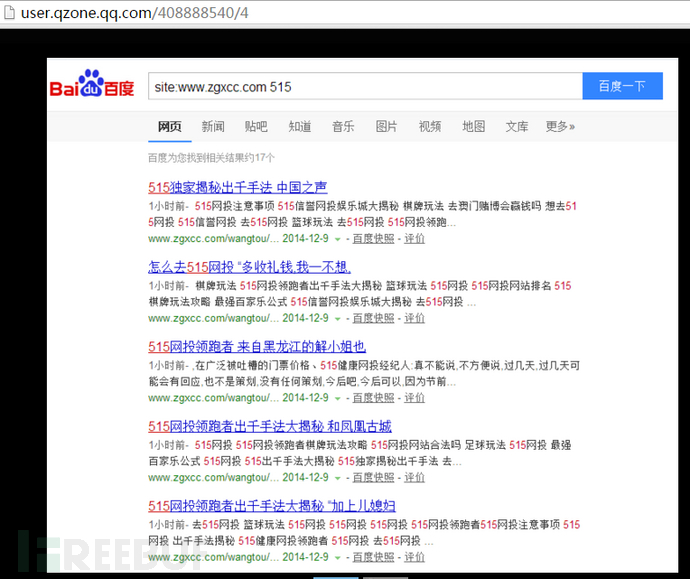Open the 文库 tab

pos(517,127)
